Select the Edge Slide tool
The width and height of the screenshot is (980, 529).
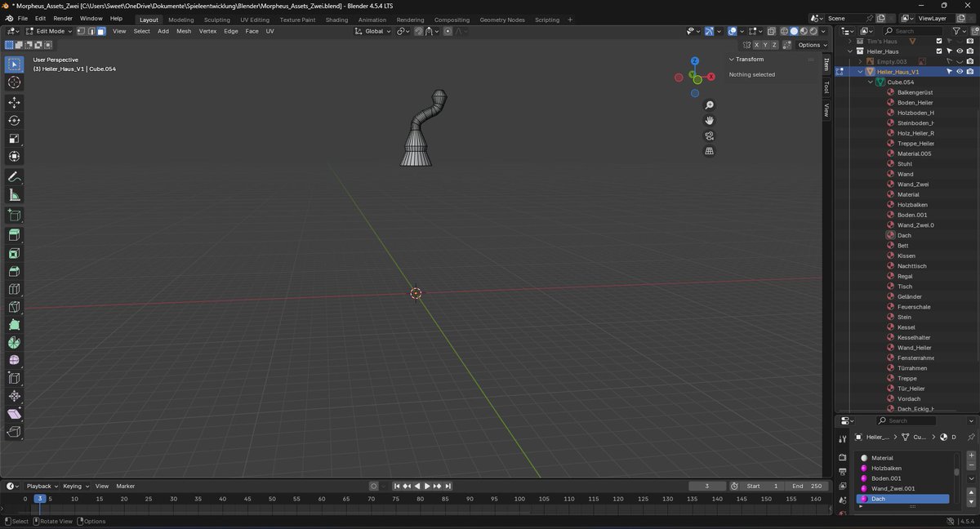14,378
